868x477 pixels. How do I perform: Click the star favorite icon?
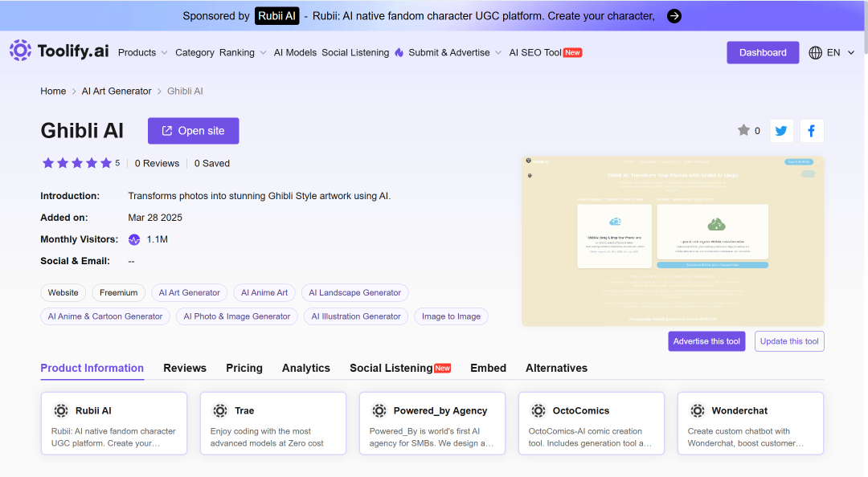[743, 130]
